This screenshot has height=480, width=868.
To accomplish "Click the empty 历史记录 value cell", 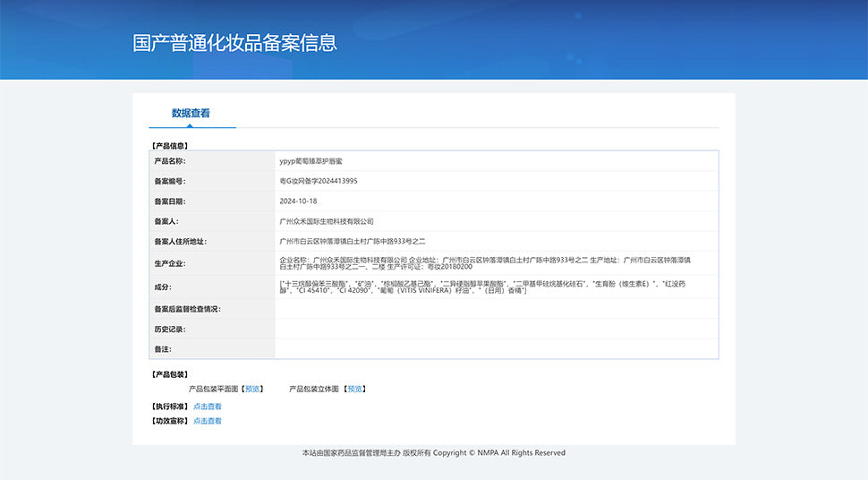I will [496, 329].
